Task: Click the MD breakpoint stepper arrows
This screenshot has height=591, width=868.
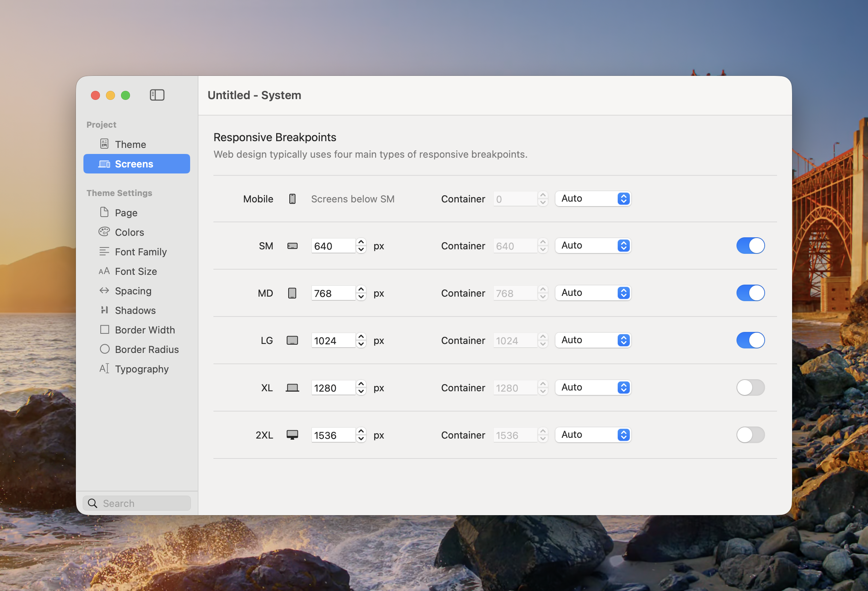Action: 361,293
